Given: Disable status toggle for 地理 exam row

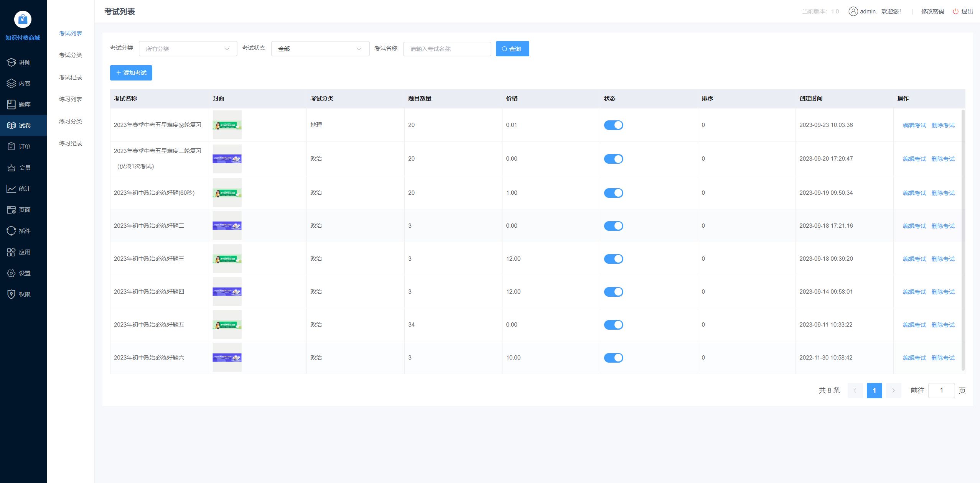Looking at the screenshot, I should pyautogui.click(x=613, y=125).
